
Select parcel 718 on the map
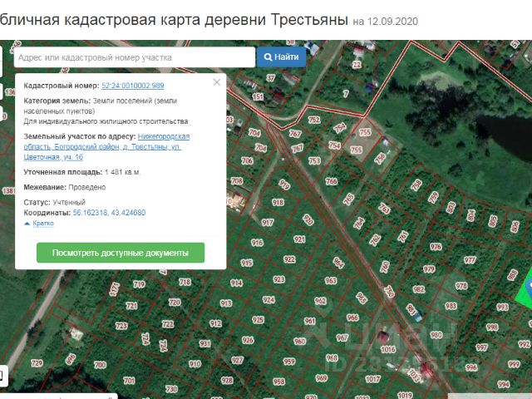click(x=185, y=282)
